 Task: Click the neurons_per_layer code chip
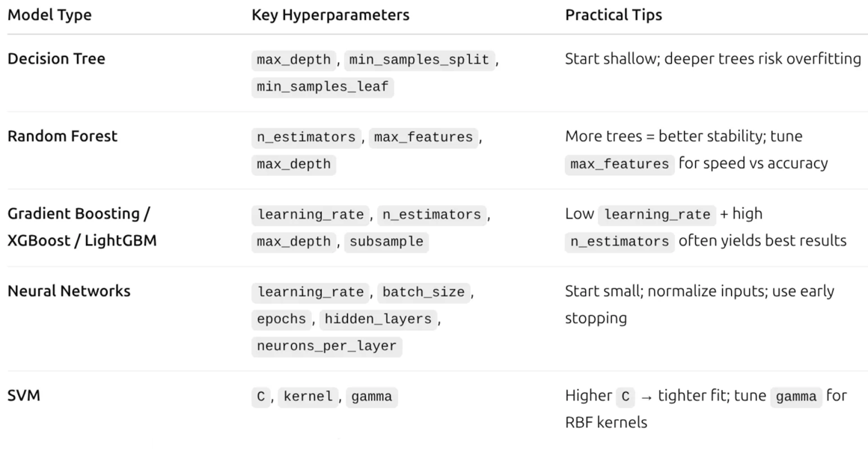click(326, 346)
